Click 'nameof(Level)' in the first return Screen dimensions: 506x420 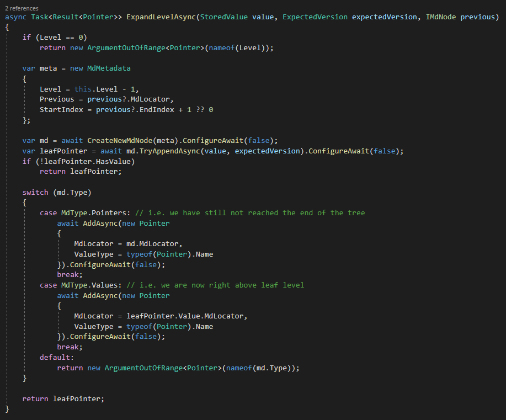237,48
